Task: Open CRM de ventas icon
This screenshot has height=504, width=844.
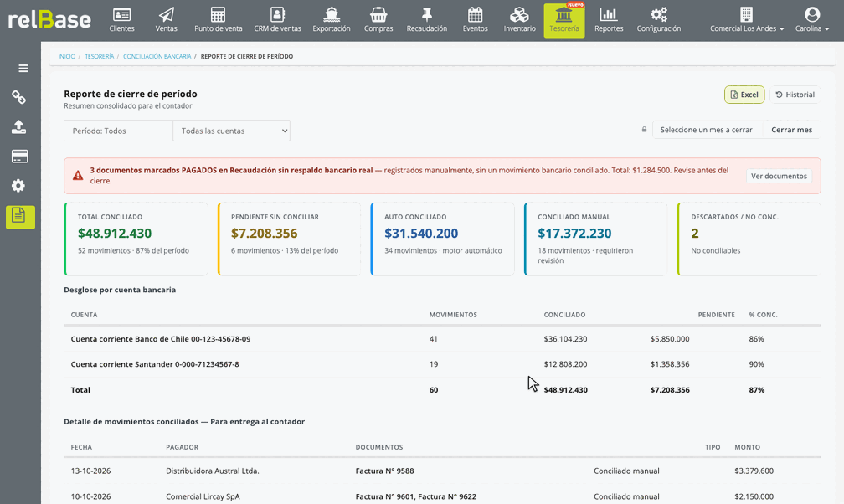Action: [277, 14]
